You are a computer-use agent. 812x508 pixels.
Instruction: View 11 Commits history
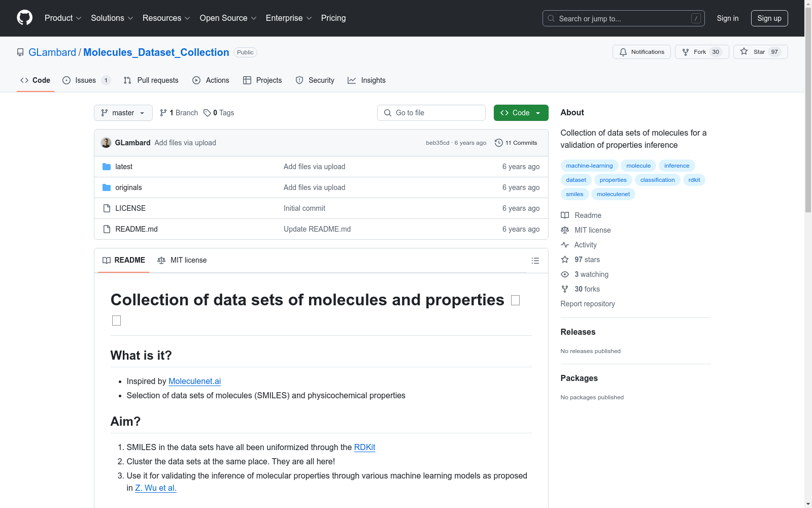[x=516, y=143]
